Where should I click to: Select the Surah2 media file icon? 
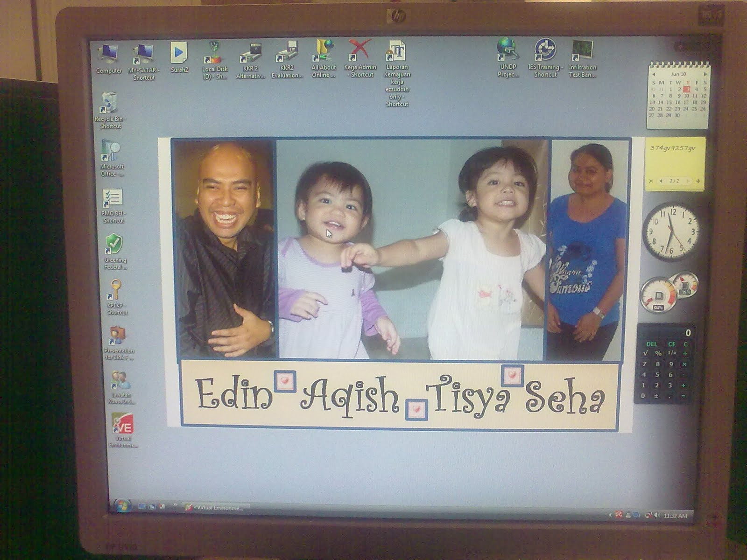click(x=179, y=57)
